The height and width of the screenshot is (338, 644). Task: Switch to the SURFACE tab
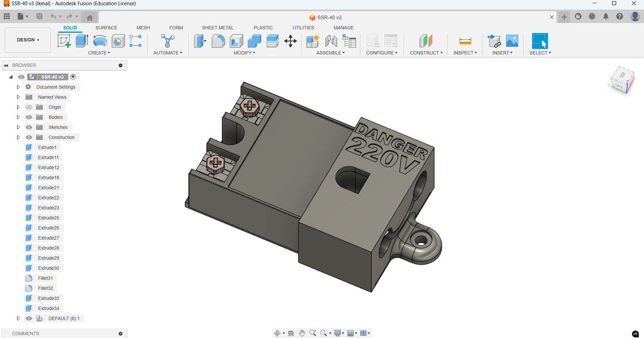coord(106,27)
